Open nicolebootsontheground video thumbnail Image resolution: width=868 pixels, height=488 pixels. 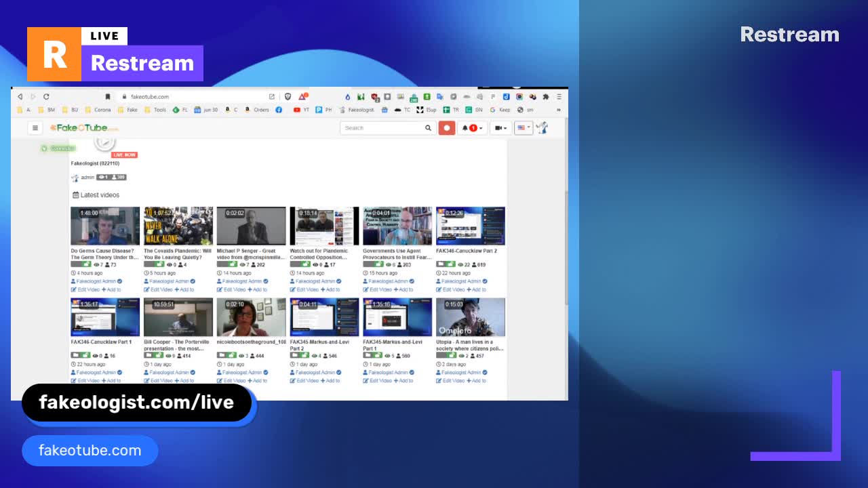click(251, 317)
